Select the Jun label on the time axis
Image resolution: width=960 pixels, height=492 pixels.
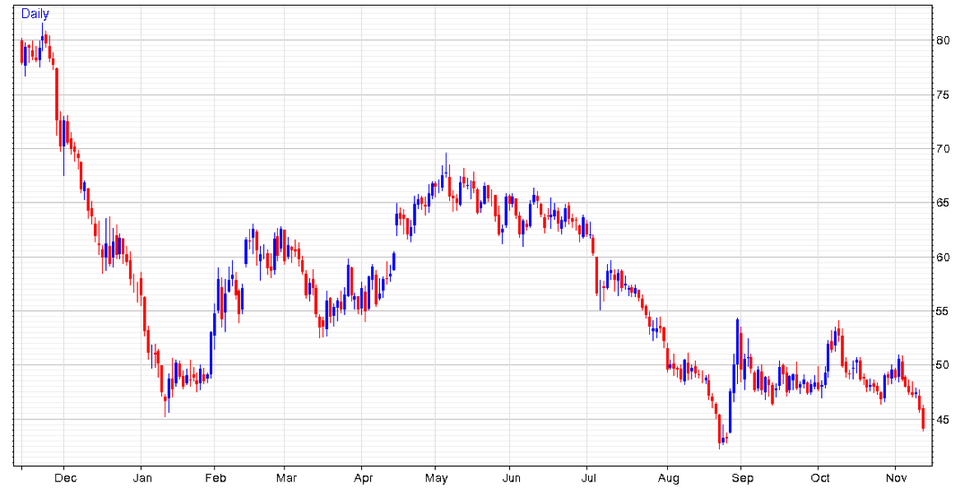pos(511,478)
